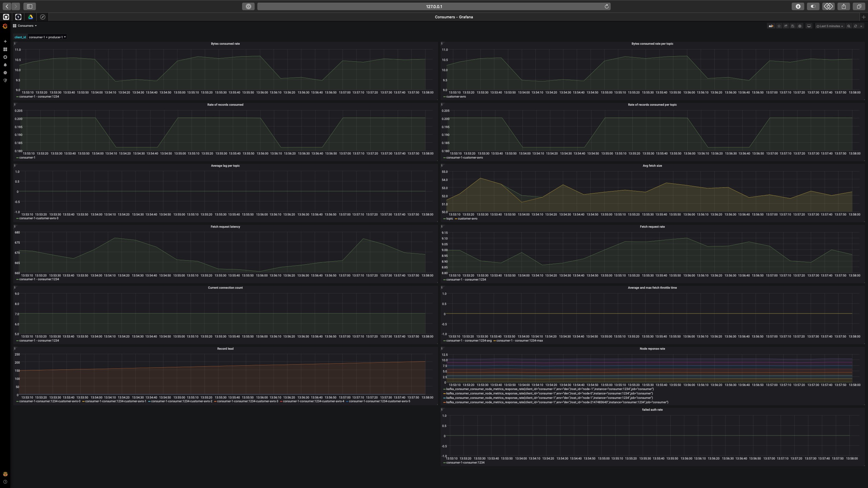Click the Safari address bar

point(434,6)
